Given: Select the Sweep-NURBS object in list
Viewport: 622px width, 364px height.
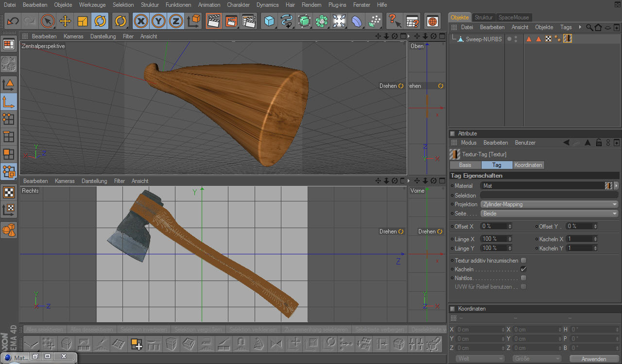Looking at the screenshot, I should point(484,39).
